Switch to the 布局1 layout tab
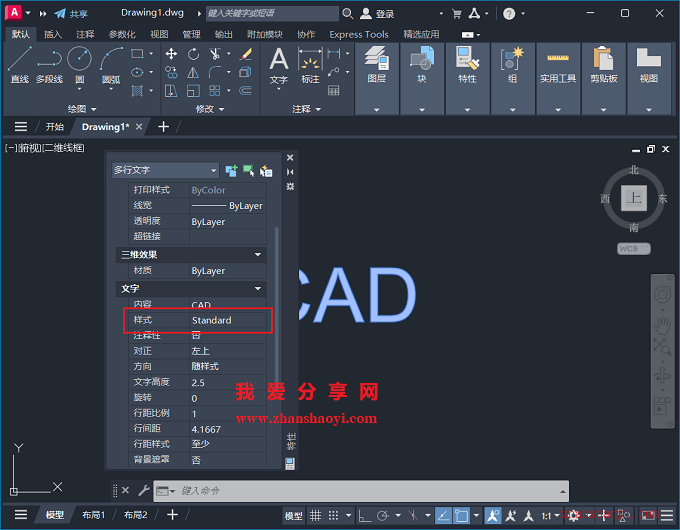This screenshot has height=530, width=680. pos(94,515)
